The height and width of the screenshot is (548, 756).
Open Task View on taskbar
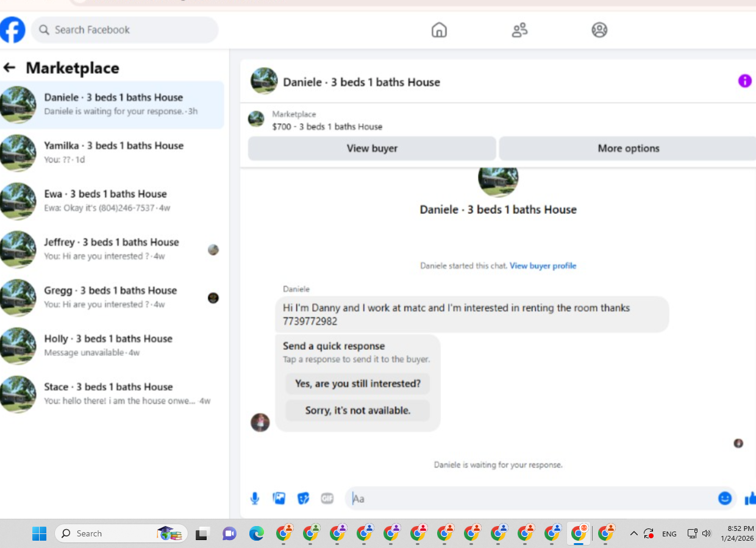(x=202, y=534)
